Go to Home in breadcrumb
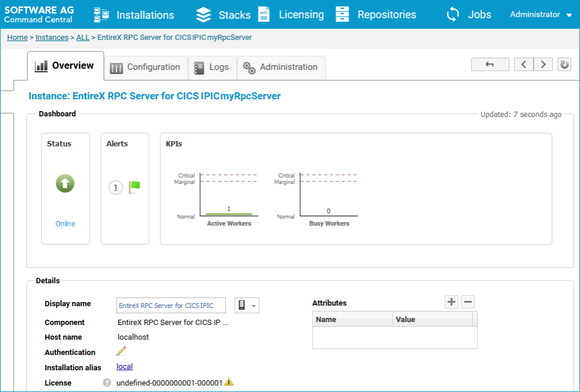The image size is (580, 392). (18, 38)
